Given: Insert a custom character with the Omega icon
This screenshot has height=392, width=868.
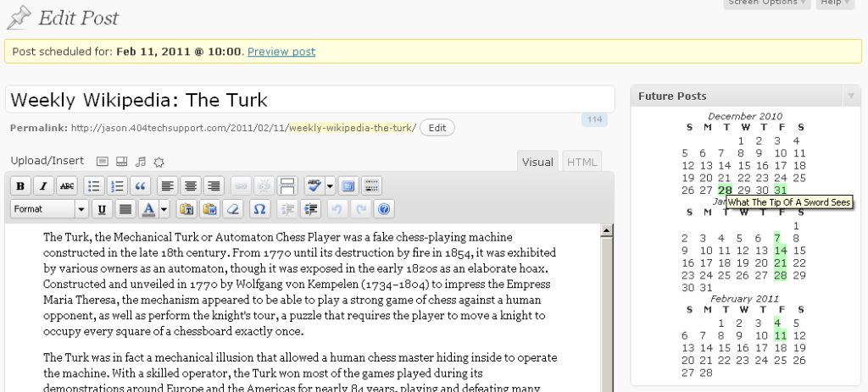Looking at the screenshot, I should (x=260, y=209).
